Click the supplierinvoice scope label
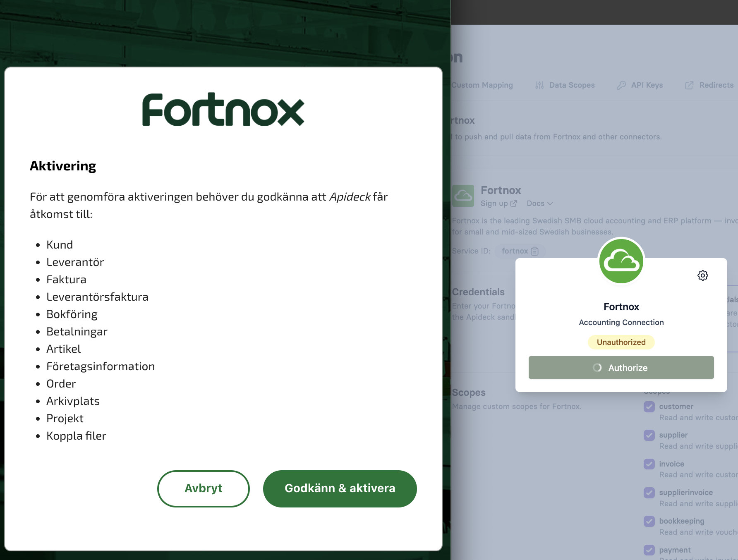The image size is (738, 560). click(x=686, y=493)
